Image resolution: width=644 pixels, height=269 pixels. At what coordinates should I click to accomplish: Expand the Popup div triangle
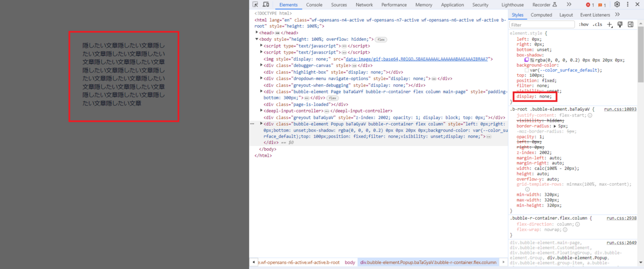point(261,124)
